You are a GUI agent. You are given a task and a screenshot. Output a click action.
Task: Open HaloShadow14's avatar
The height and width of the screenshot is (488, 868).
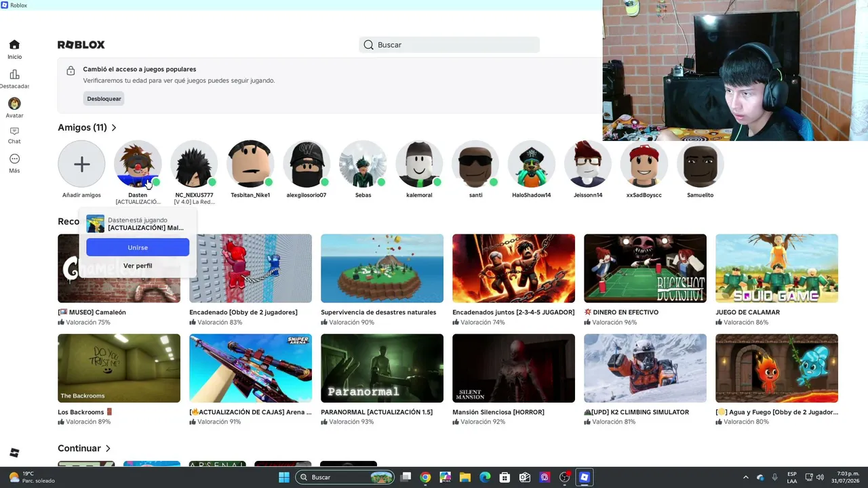click(532, 164)
